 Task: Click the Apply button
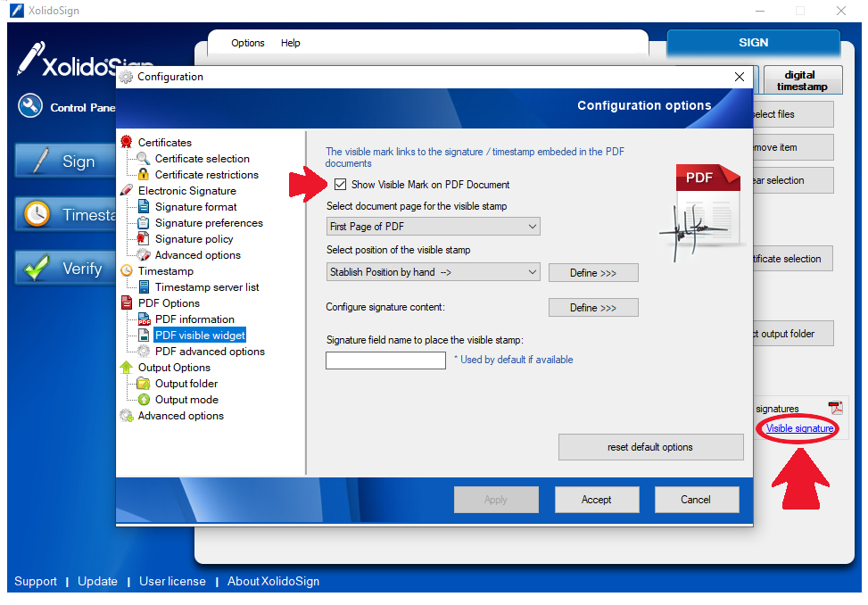(x=496, y=500)
